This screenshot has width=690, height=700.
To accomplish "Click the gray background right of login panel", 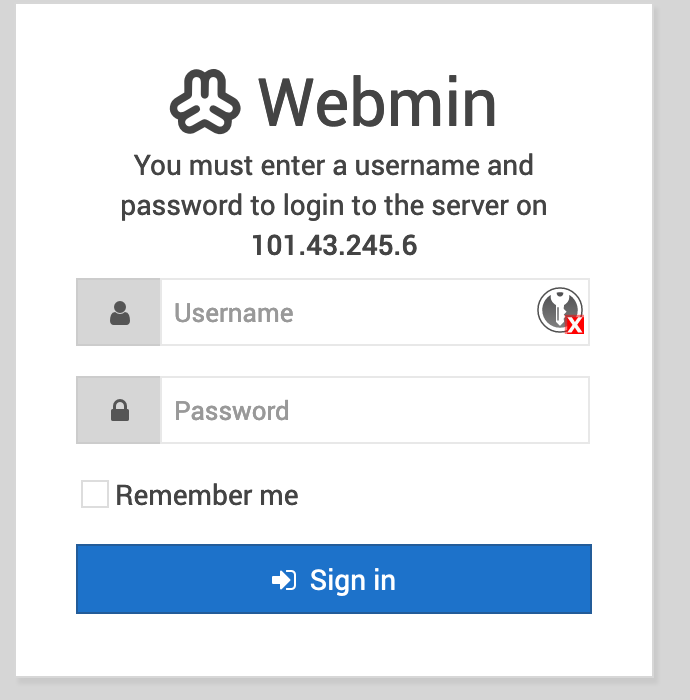I will pyautogui.click(x=672, y=350).
